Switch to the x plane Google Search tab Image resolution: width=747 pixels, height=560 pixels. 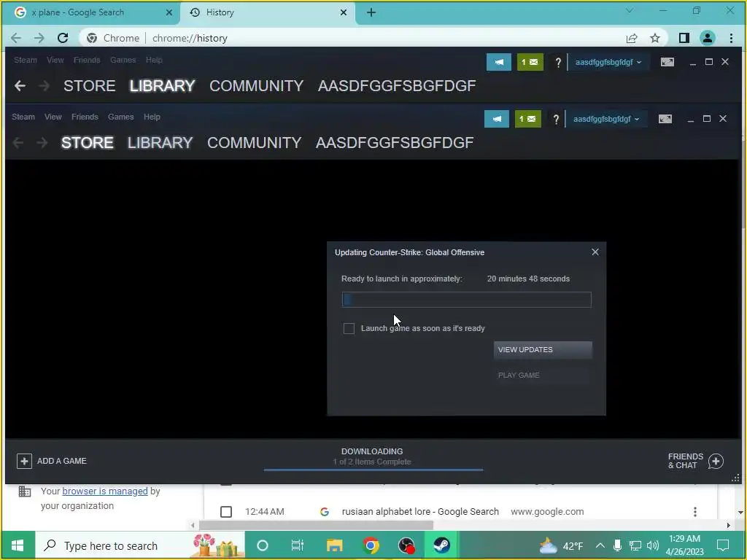tap(90, 12)
